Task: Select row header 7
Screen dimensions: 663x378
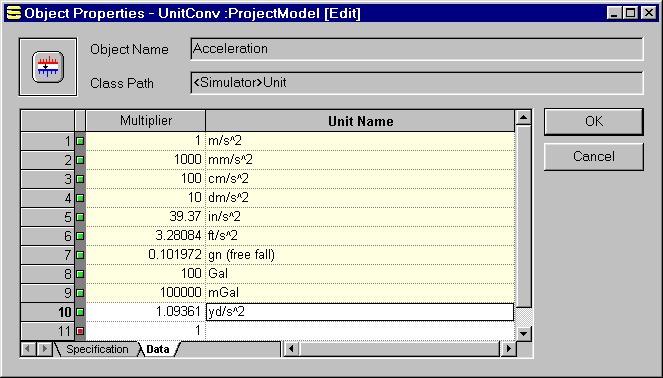Action: 48,255
